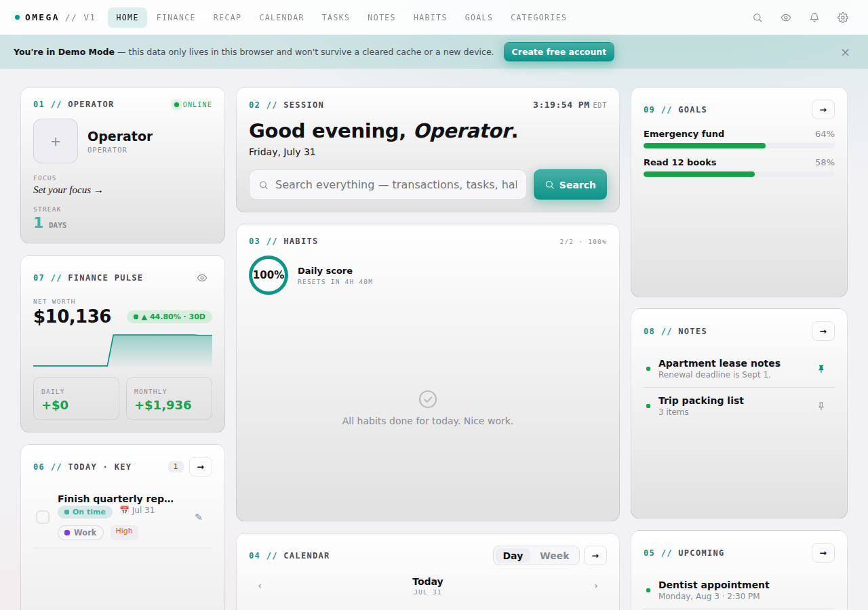This screenshot has width=868, height=610.
Task: Focus the Search everything input field
Action: coord(388,185)
